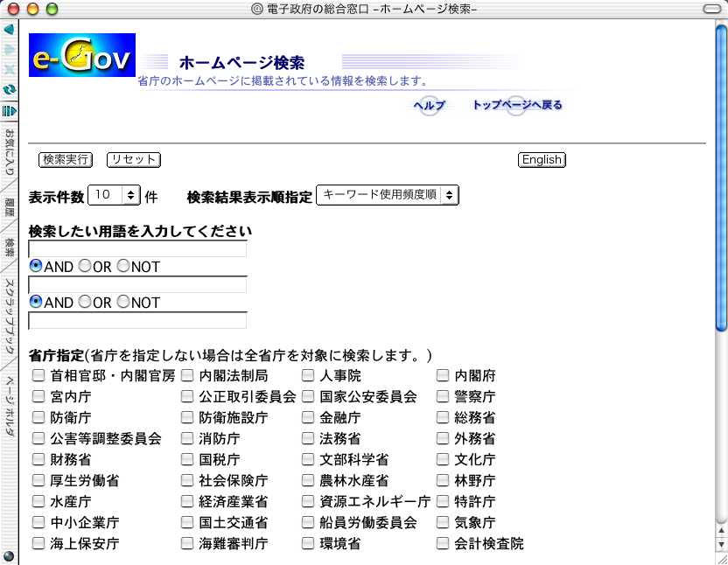Toggle toolbar with the oval title bar button
The width and height of the screenshot is (728, 565).
(712, 9)
